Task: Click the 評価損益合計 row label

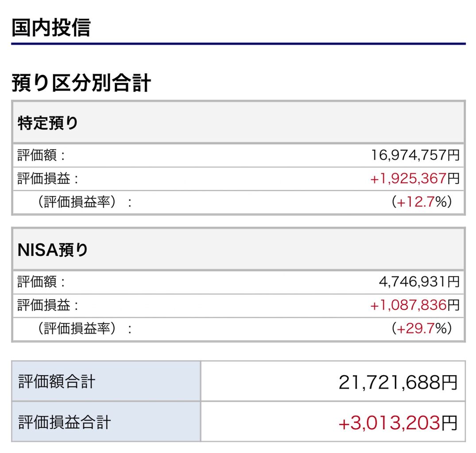Action: 64,422
